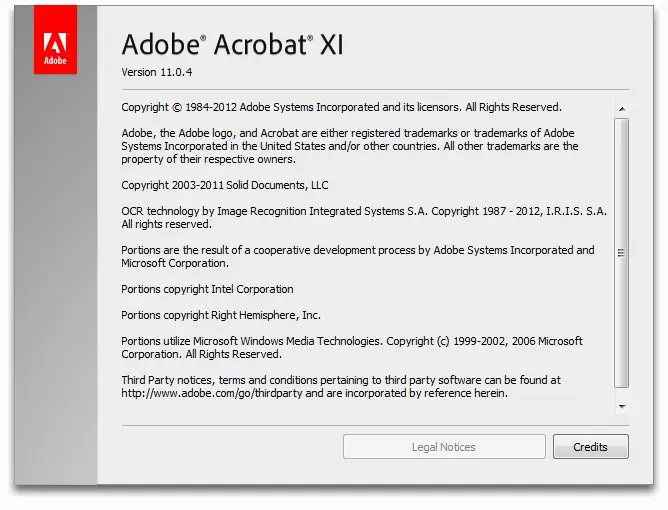Click the scrollbar track below the thumb
This screenshot has height=510, width=668.
click(622, 394)
